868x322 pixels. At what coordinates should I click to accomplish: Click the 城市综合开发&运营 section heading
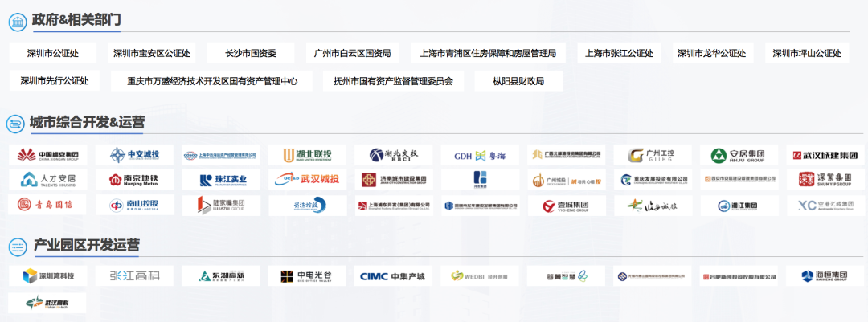[x=87, y=122]
